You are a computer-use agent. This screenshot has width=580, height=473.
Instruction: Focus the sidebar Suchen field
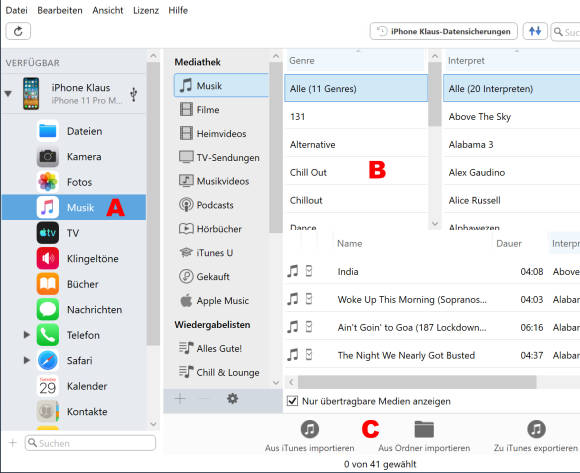click(x=90, y=443)
